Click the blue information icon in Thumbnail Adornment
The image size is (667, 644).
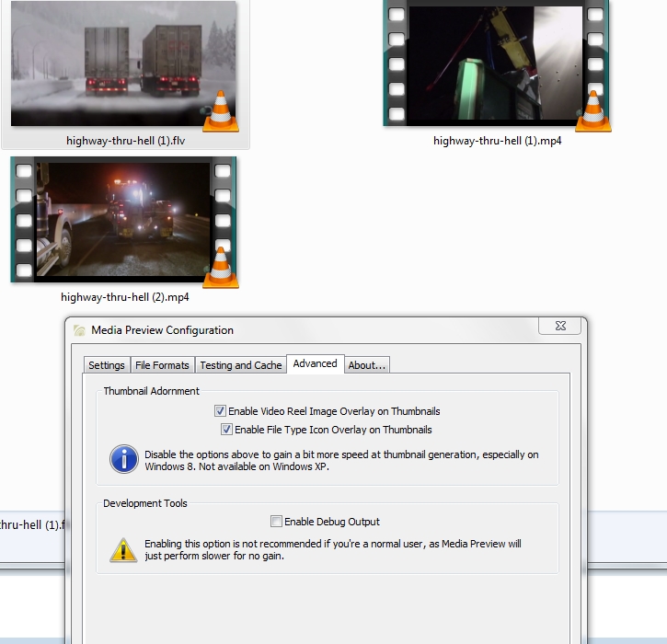tap(123, 459)
